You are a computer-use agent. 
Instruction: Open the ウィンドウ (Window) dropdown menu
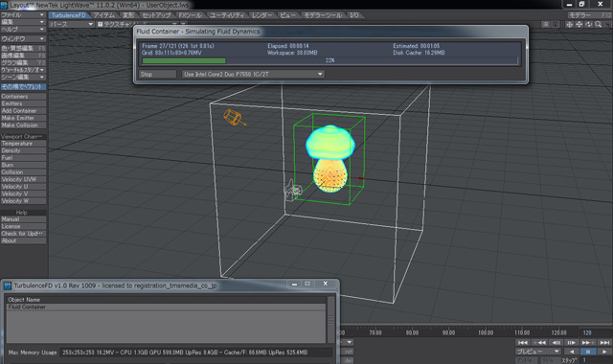(x=23, y=38)
